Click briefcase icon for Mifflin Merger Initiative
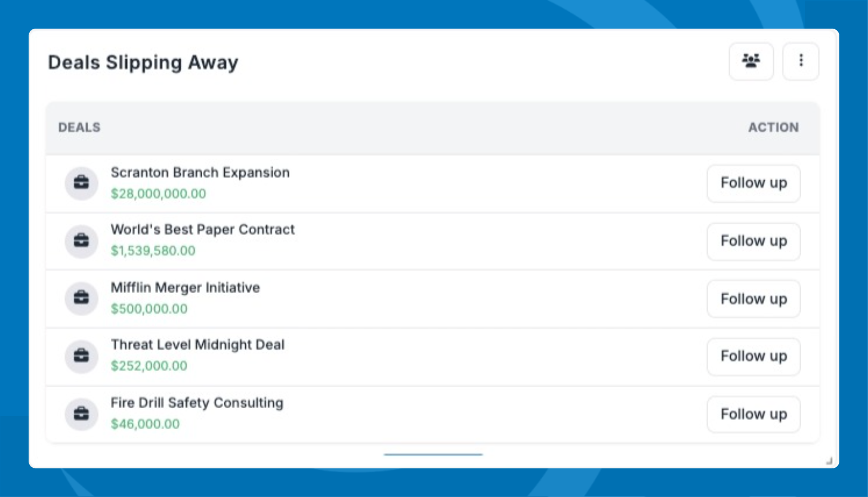The image size is (868, 497). (x=81, y=298)
